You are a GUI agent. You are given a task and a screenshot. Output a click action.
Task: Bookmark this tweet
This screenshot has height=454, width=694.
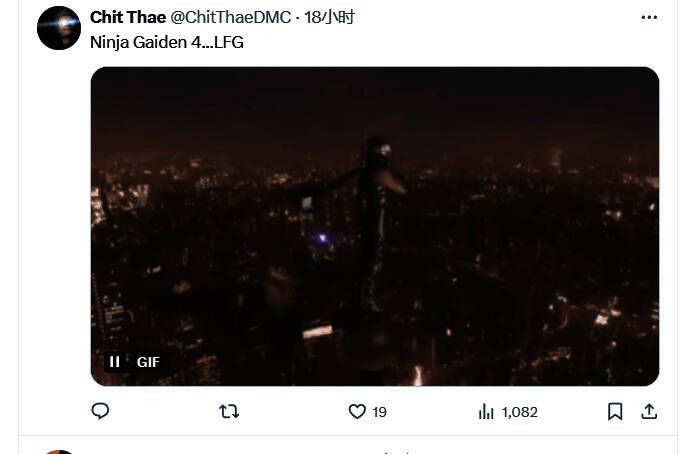point(615,411)
